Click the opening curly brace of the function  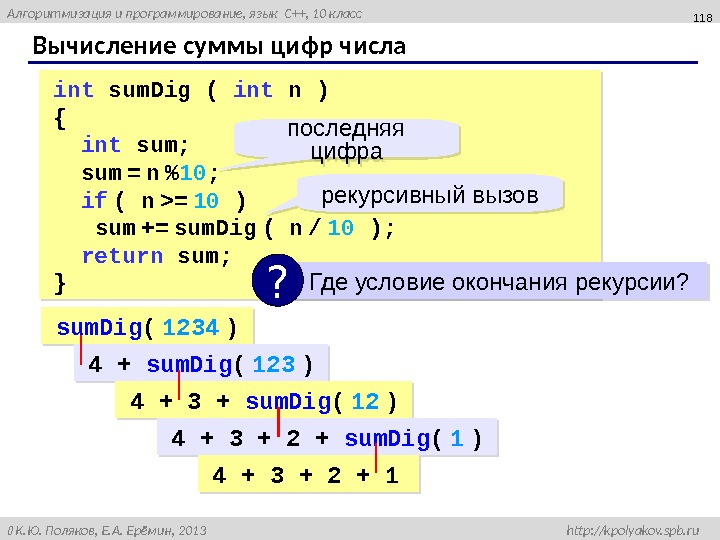pyautogui.click(x=60, y=118)
